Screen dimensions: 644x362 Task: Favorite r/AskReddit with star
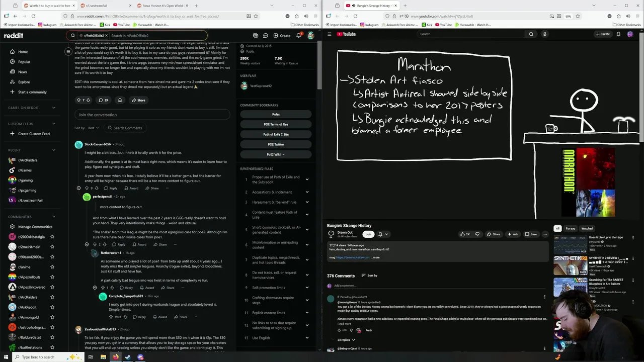[x=52, y=307]
